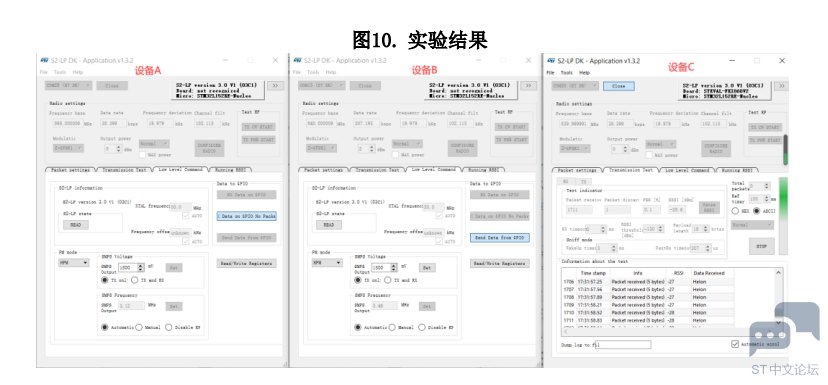Click vertical scrollbar of test log in device C
Viewport: 828px width, 385px height.
pos(778,297)
